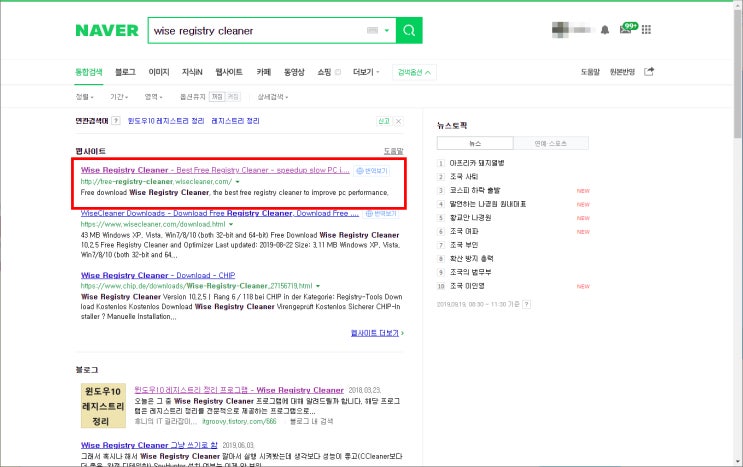Click the 원본반영 link

tap(622, 72)
